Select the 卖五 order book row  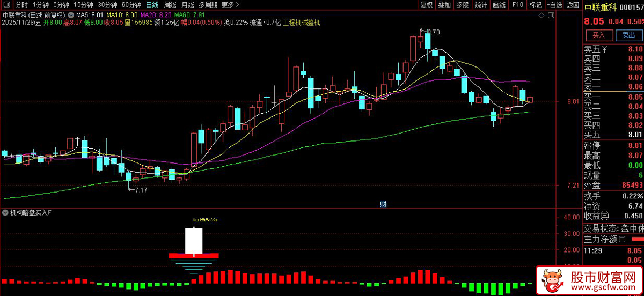coord(613,49)
